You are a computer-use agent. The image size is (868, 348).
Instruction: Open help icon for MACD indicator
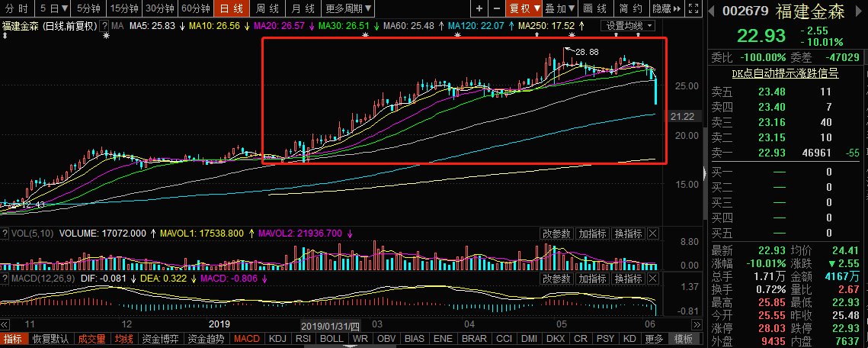point(5,279)
